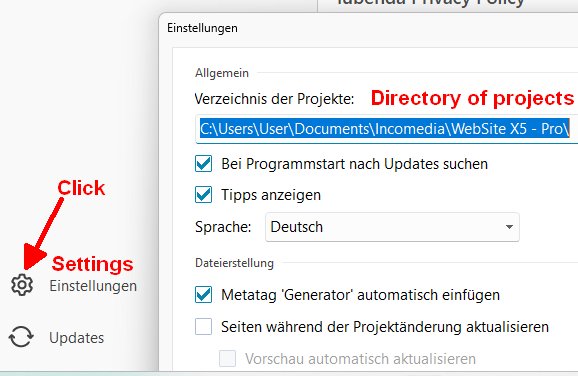Click the Sprache label
The height and width of the screenshot is (376, 578).
(x=223, y=227)
